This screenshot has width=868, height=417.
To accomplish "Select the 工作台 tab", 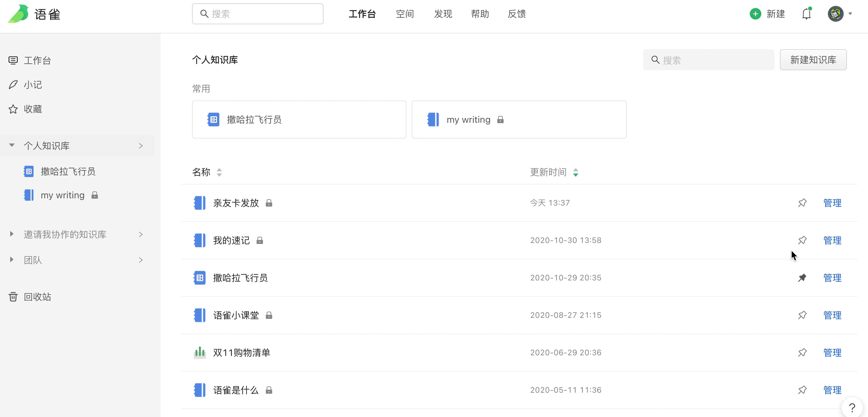I will click(362, 14).
